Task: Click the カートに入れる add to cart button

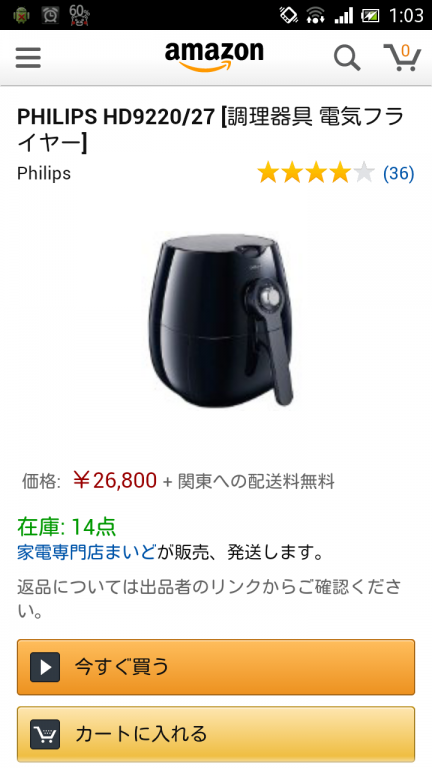Action: (216, 734)
